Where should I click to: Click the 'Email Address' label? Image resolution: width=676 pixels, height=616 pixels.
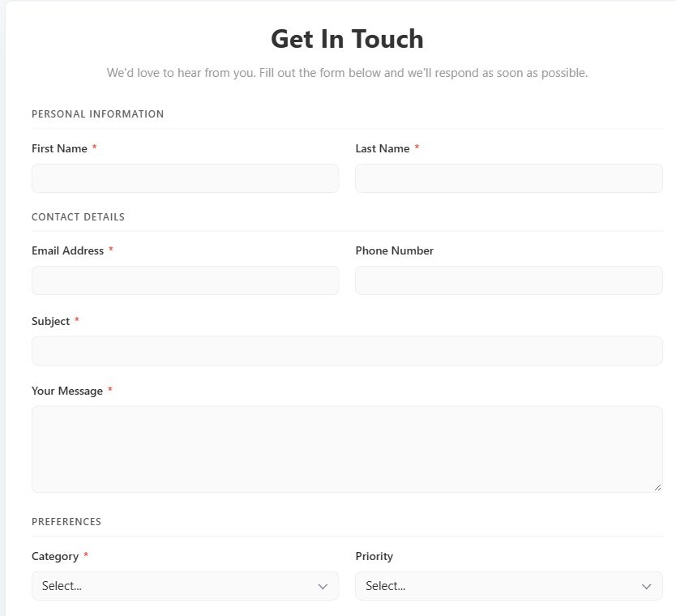click(x=68, y=250)
